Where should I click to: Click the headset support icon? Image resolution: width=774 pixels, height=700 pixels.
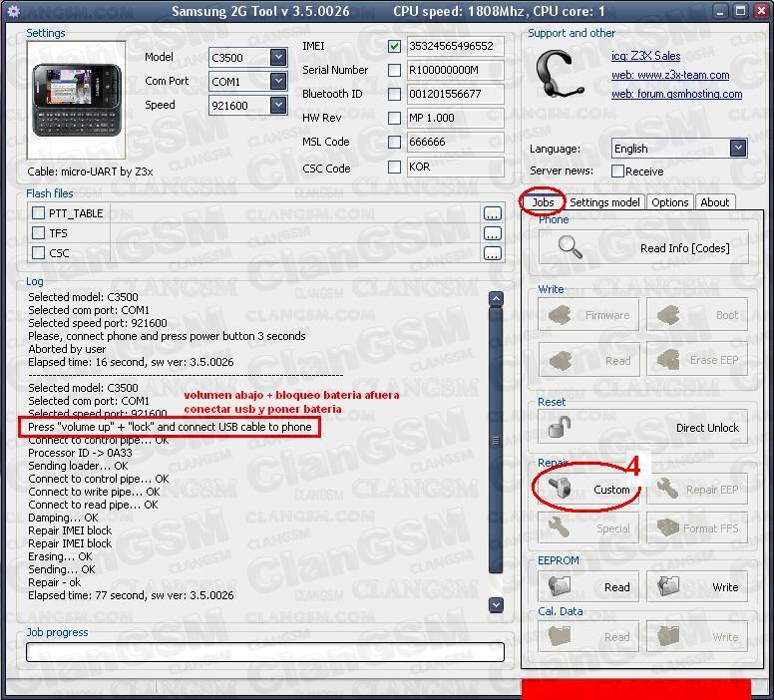(x=560, y=75)
